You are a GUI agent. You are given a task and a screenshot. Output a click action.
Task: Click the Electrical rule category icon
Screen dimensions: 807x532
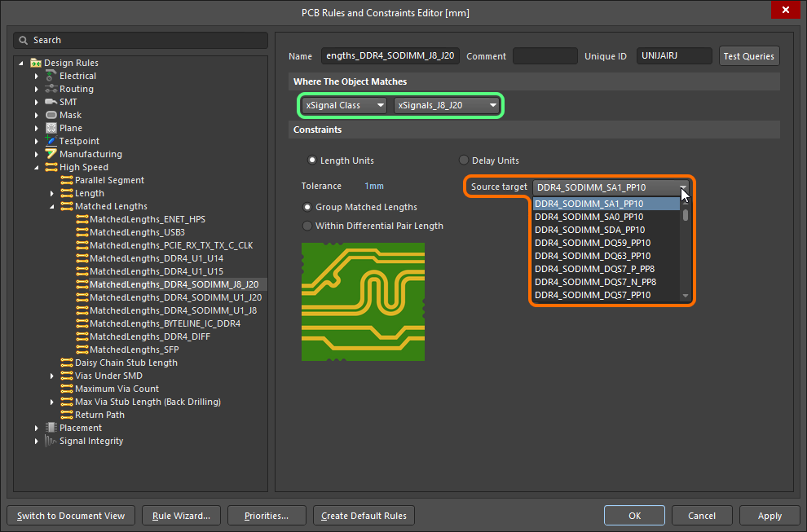click(x=51, y=76)
